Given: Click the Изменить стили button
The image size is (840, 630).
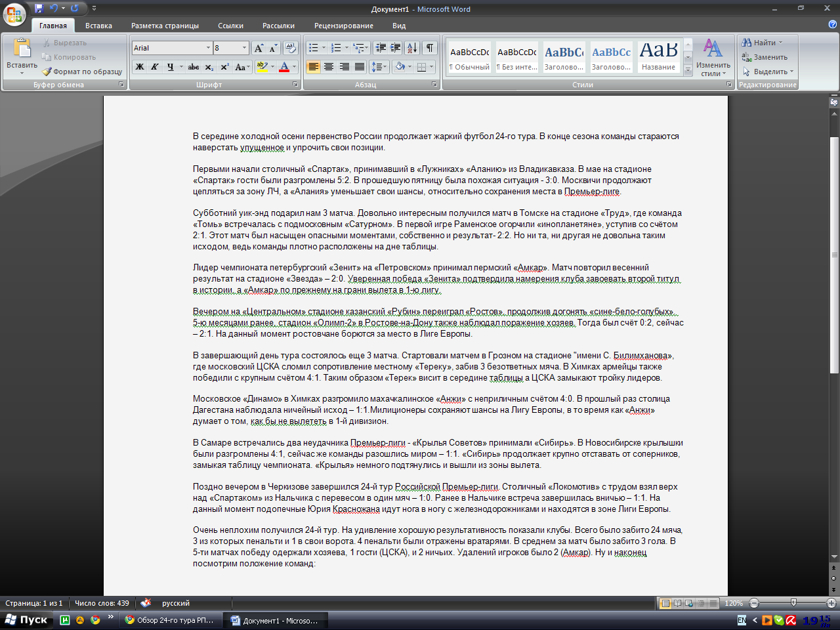Looking at the screenshot, I should coord(713,57).
